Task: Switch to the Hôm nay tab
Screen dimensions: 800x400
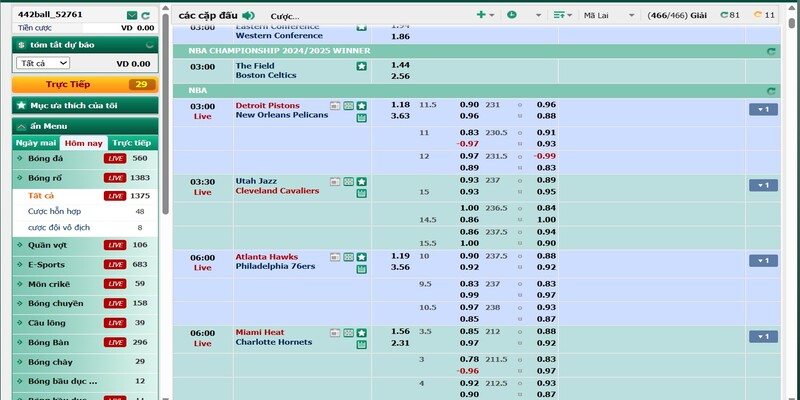Action: point(84,143)
